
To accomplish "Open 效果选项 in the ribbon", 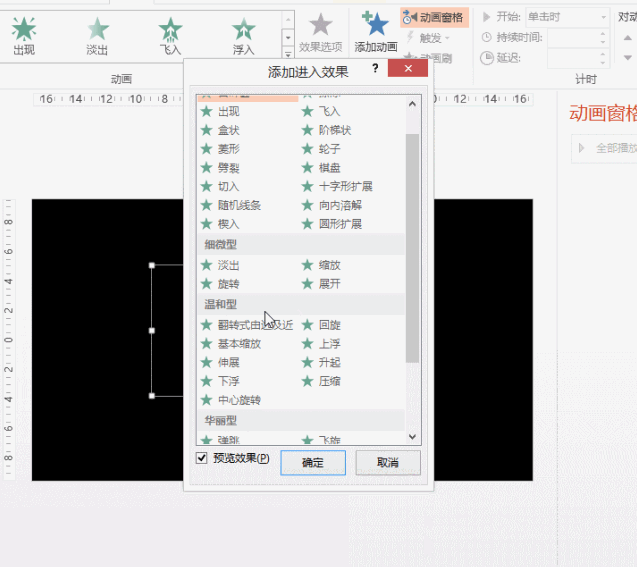I will click(321, 33).
